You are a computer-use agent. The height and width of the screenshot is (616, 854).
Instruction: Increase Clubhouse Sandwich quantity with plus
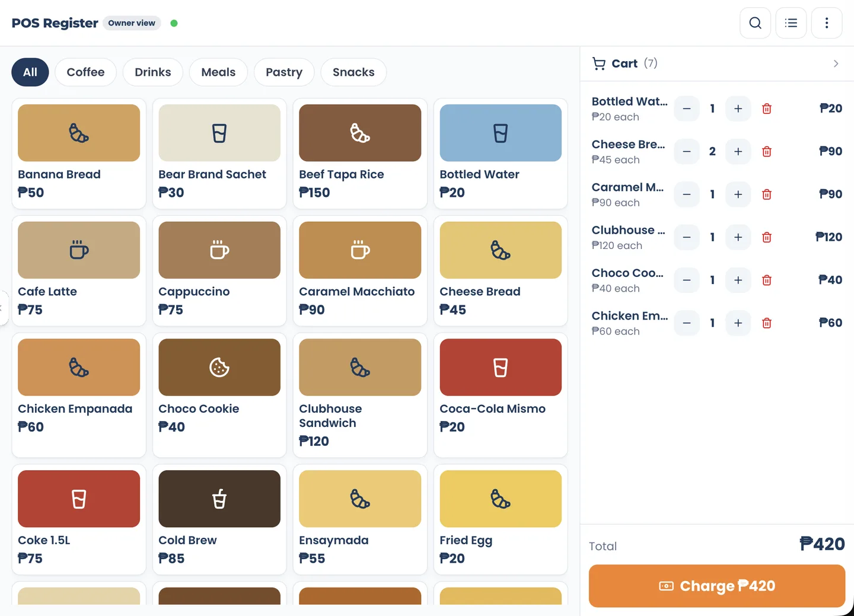(738, 237)
